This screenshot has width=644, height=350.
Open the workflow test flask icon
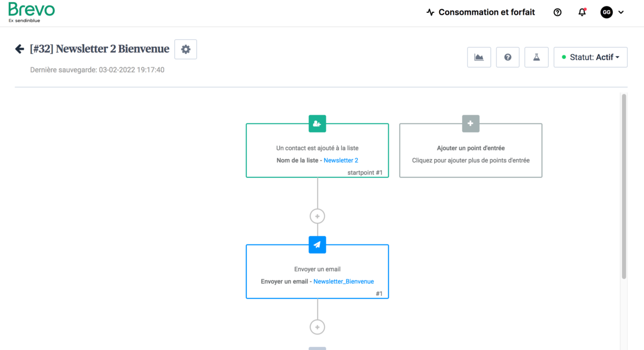pyautogui.click(x=536, y=57)
